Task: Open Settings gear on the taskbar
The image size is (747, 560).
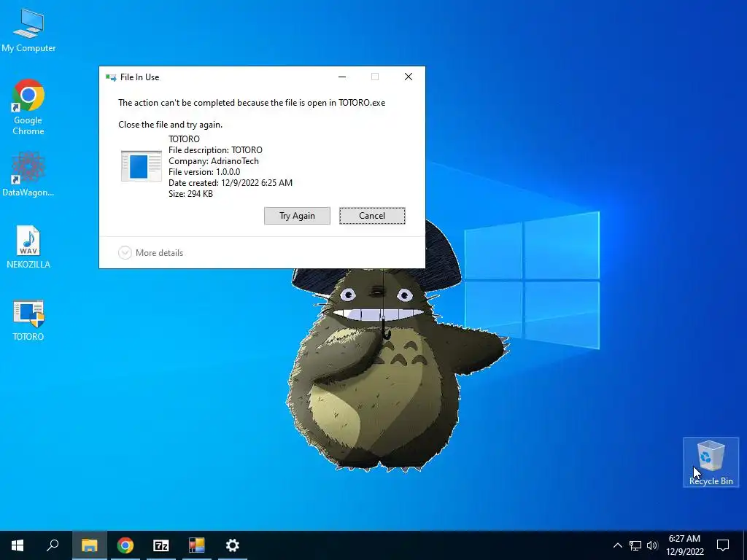Action: [x=233, y=545]
